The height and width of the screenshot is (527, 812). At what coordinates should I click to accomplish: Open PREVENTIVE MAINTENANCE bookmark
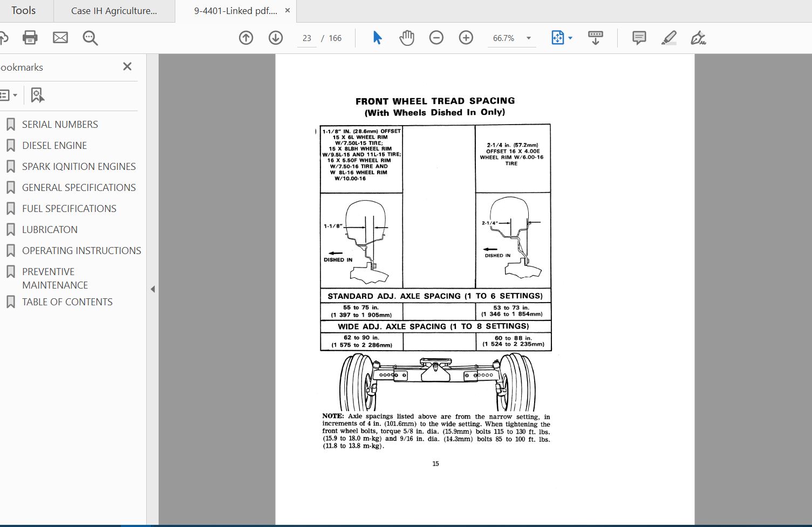pyautogui.click(x=55, y=278)
